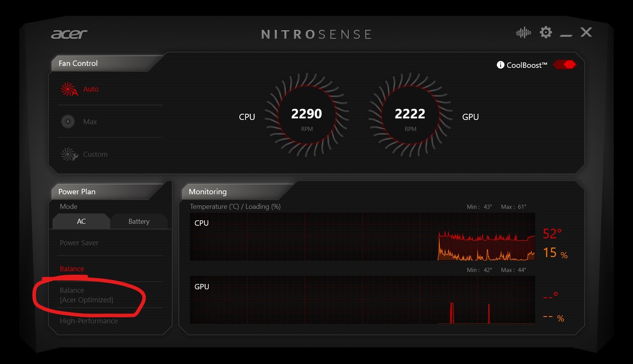The width and height of the screenshot is (633, 364).
Task: Click the Auto fan mode label
Action: [91, 89]
